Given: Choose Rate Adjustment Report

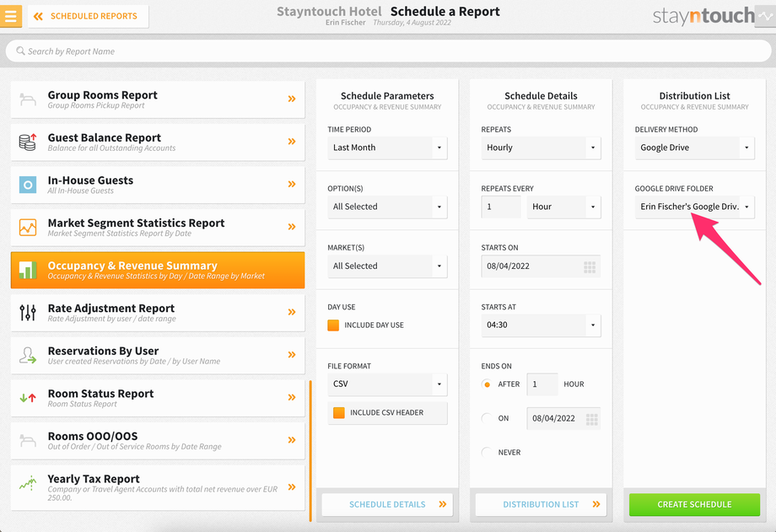Looking at the screenshot, I should 158,313.
